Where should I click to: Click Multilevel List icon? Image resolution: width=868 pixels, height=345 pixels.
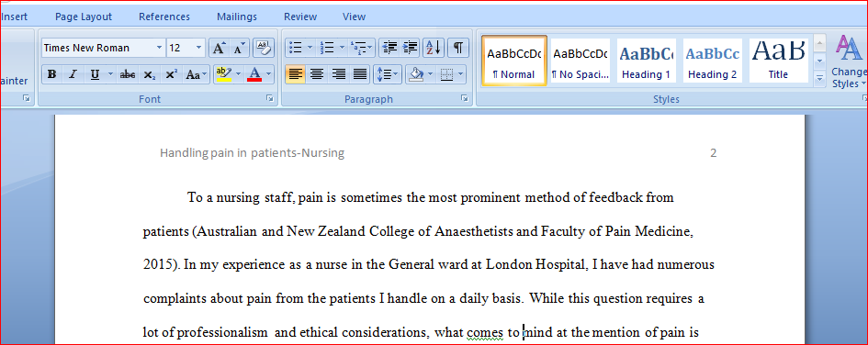362,48
